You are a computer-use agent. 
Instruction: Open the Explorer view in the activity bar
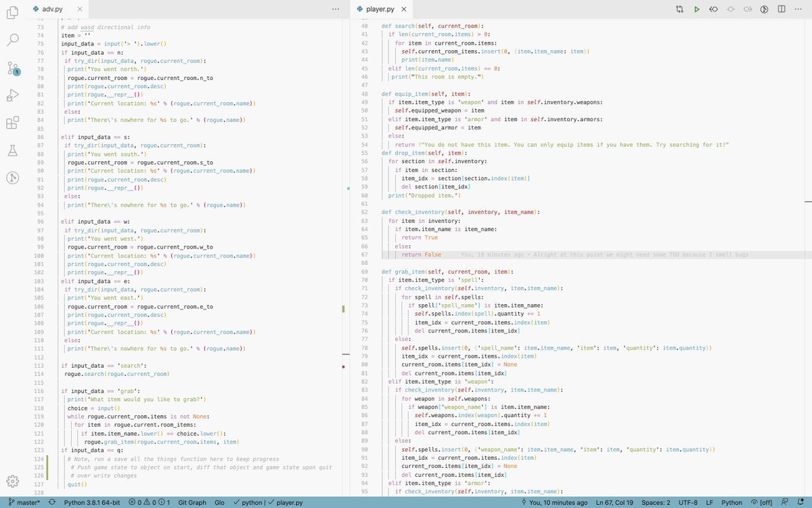click(x=12, y=12)
